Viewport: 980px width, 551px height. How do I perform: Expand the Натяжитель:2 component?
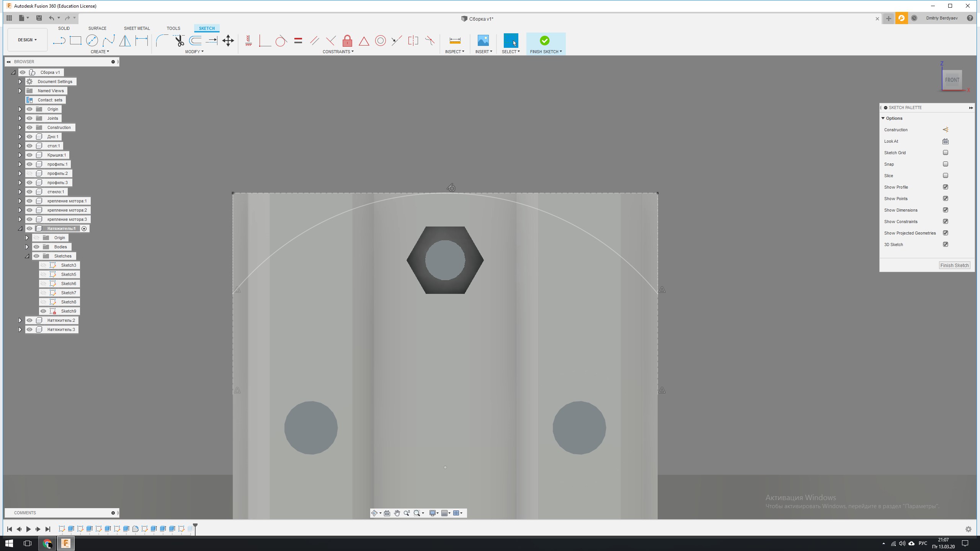[20, 320]
